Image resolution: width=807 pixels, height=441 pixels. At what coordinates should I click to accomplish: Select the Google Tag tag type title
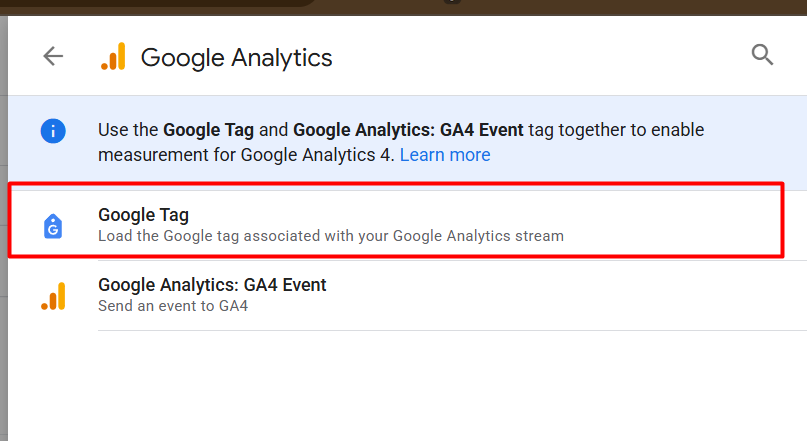click(143, 214)
